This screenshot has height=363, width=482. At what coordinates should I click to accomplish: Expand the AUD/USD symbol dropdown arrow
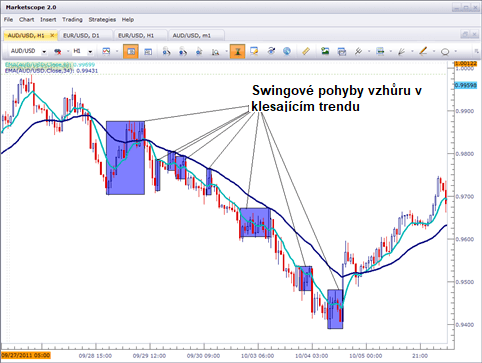(x=44, y=52)
